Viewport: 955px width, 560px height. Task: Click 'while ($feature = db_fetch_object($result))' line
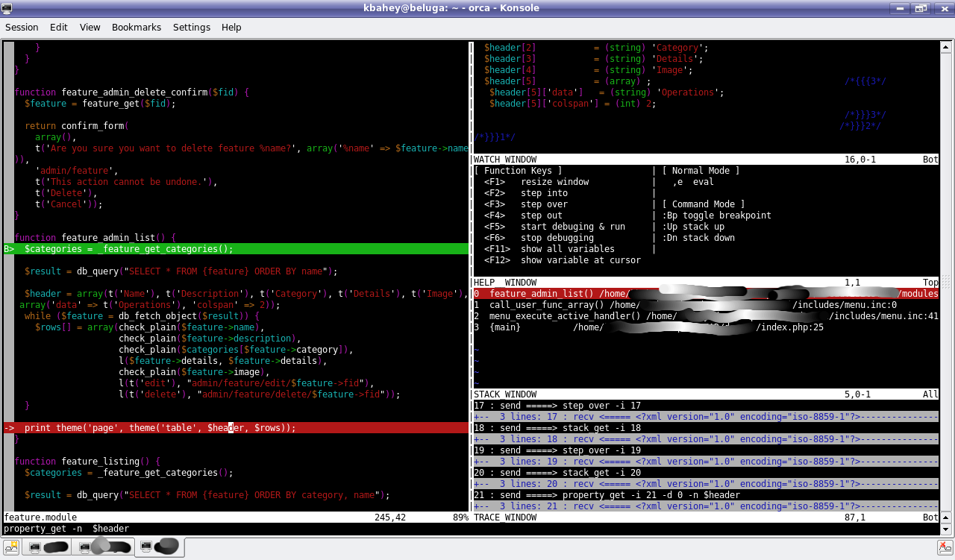(x=142, y=316)
